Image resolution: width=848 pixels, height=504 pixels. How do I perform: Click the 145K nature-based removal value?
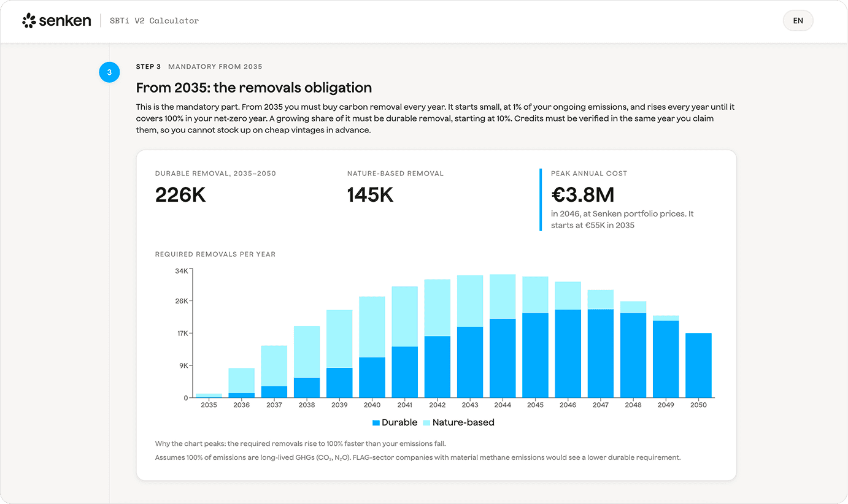[x=370, y=195]
